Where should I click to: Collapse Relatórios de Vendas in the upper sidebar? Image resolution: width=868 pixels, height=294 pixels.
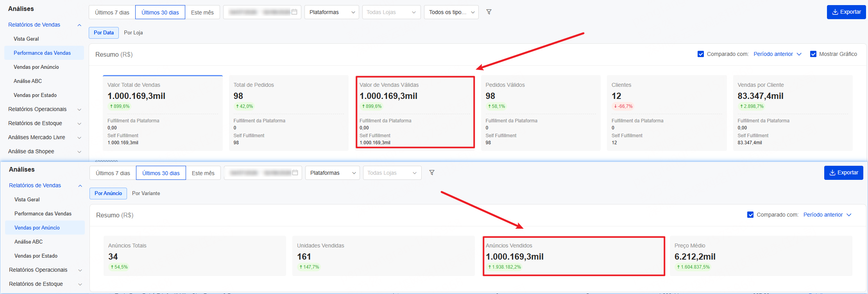point(45,25)
